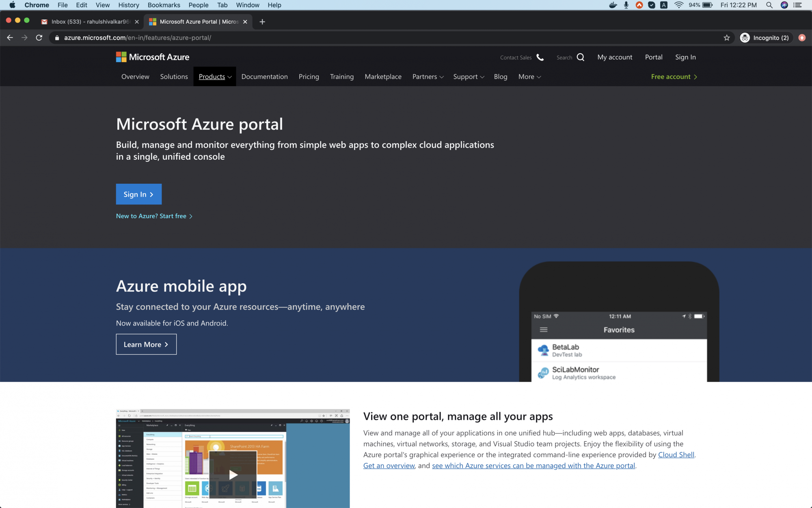
Task: Open the More navigation dropdown
Action: (x=529, y=77)
